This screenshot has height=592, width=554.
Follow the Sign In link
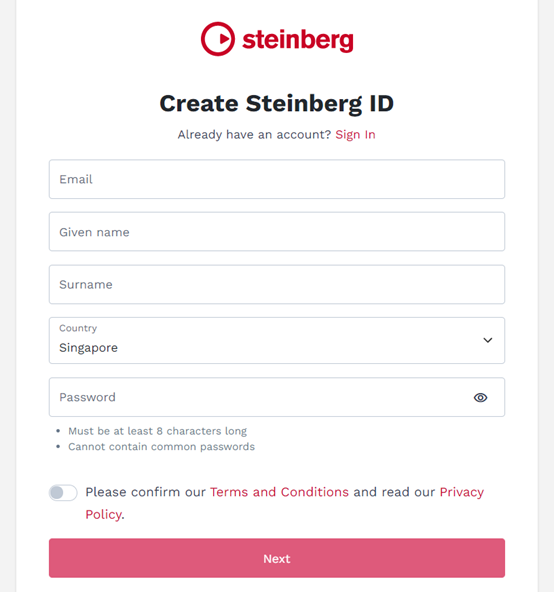(355, 135)
